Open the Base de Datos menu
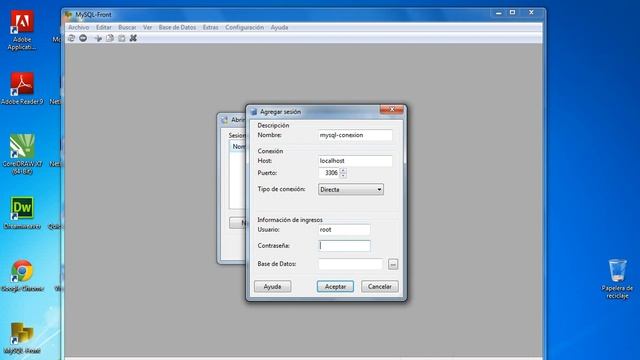This screenshot has width=640, height=360. pos(177,27)
